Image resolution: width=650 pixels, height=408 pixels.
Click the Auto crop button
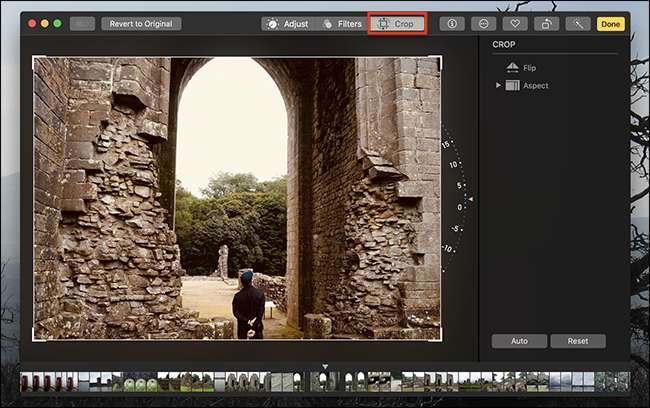[x=519, y=341]
